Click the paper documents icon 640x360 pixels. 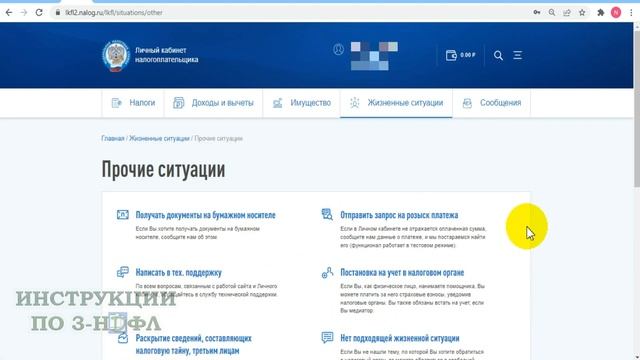(123, 214)
